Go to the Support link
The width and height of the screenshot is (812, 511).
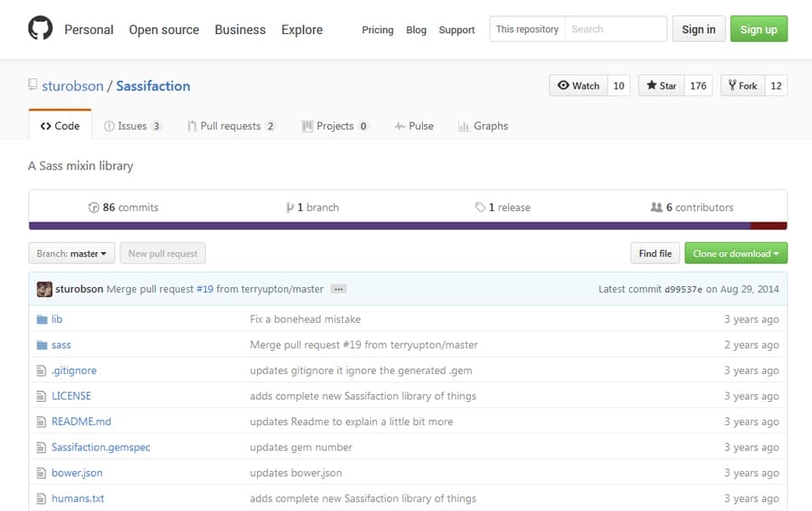pyautogui.click(x=457, y=30)
